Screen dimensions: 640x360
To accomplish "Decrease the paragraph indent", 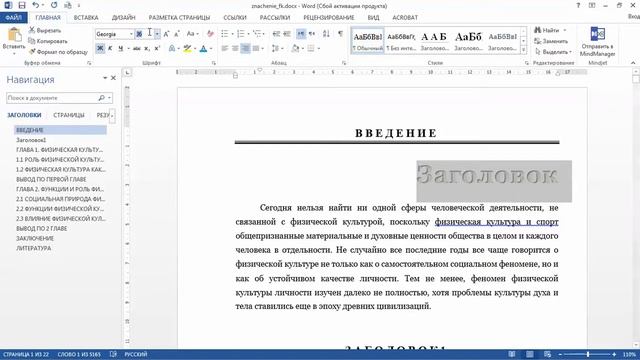I will (x=276, y=34).
